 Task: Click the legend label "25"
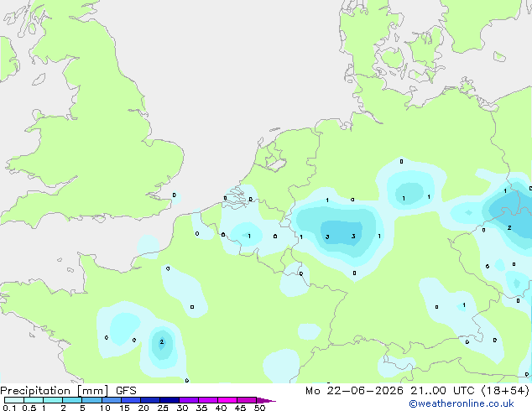coord(163,408)
